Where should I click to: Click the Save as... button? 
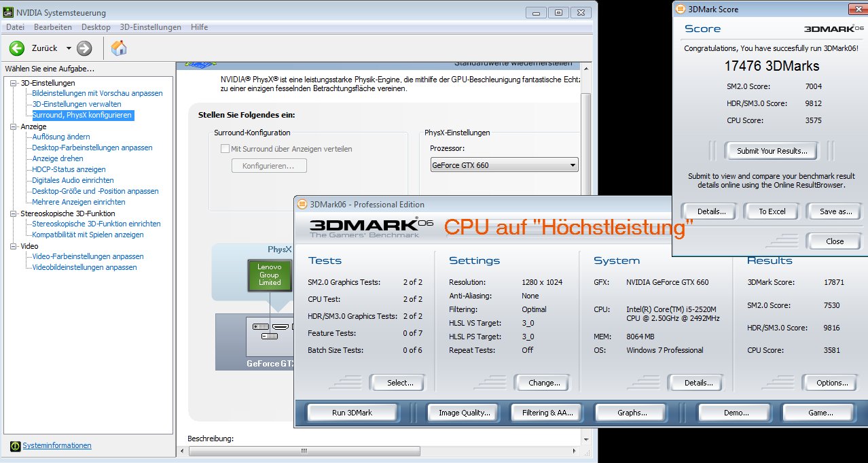(835, 211)
